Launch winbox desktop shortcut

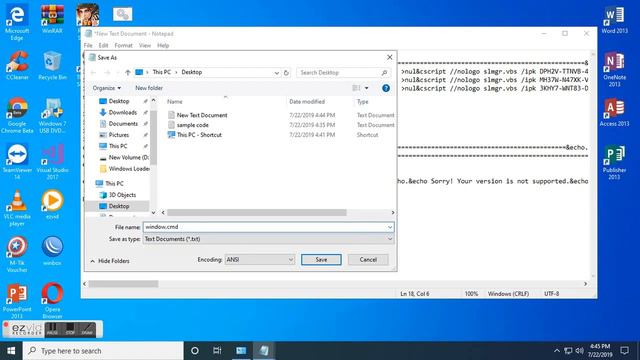pyautogui.click(x=52, y=251)
